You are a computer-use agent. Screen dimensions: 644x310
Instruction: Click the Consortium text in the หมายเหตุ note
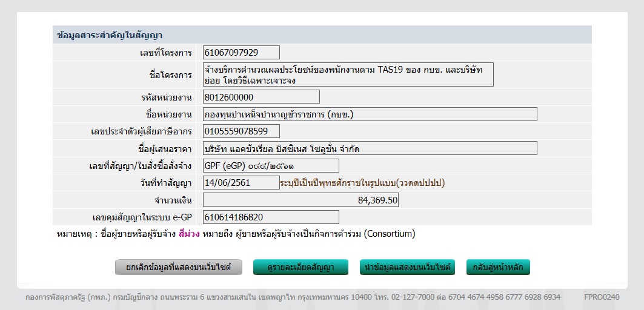[389, 234]
